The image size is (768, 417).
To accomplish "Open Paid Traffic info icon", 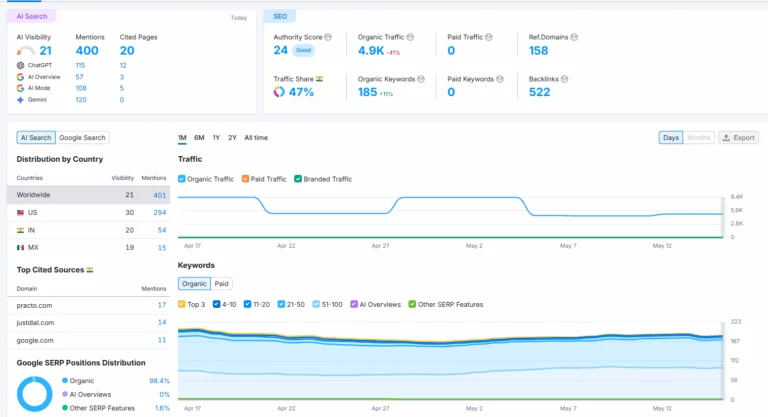I will point(489,37).
